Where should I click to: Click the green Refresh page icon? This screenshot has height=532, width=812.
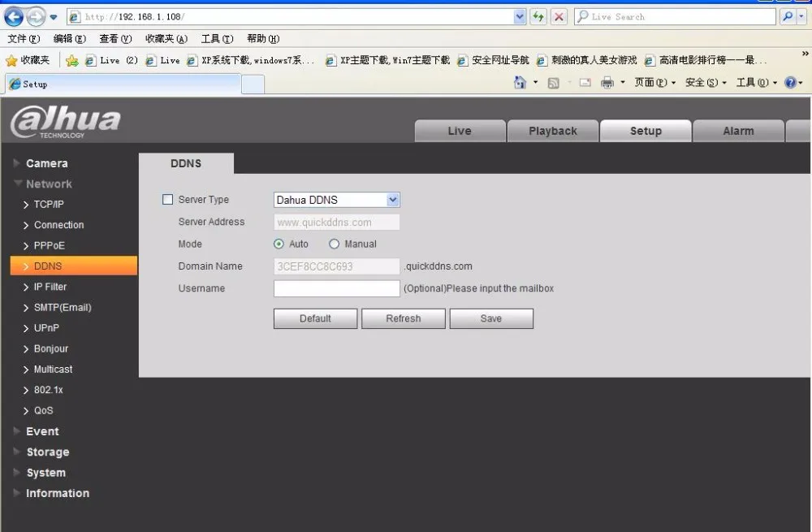[x=538, y=16]
